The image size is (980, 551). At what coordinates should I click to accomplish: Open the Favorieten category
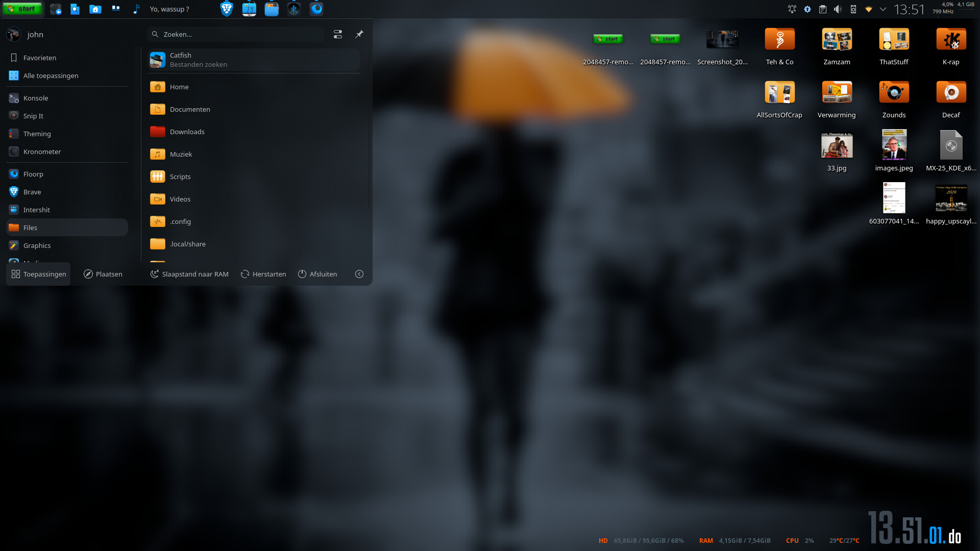pos(40,58)
